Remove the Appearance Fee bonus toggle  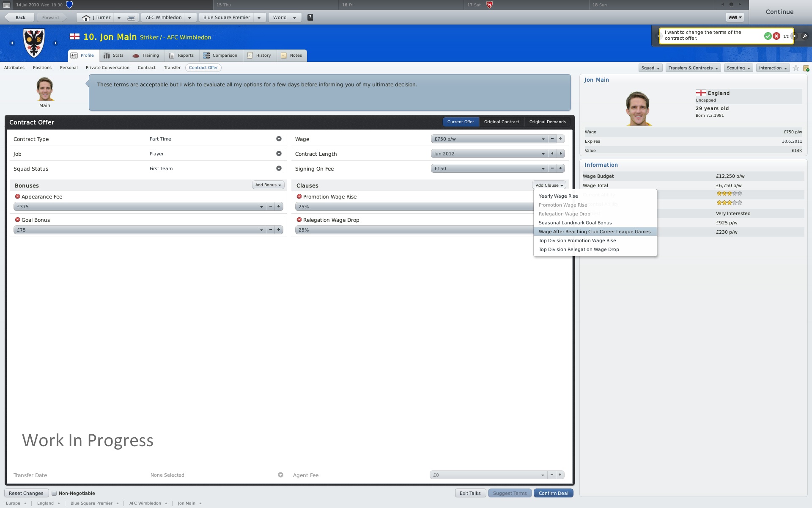[x=17, y=196]
